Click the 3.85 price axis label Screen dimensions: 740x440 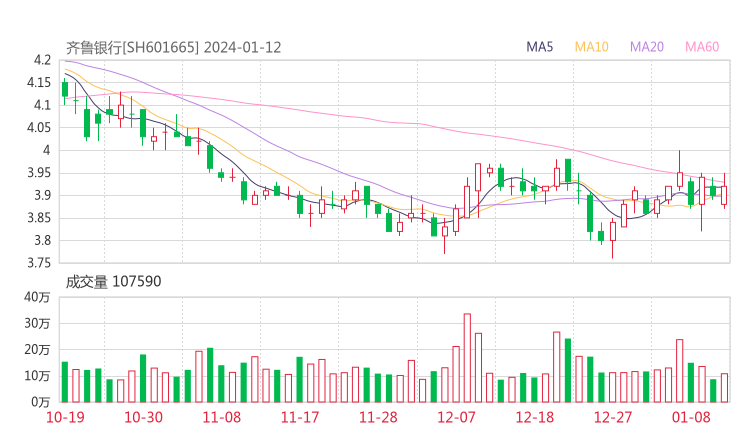coord(39,218)
